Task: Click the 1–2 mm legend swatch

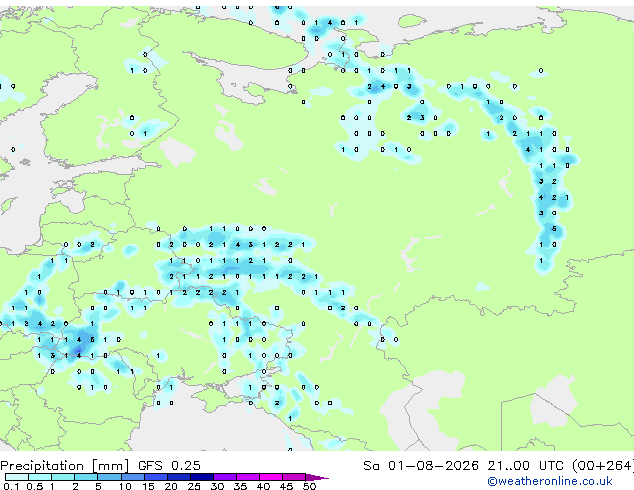Action: pyautogui.click(x=63, y=477)
